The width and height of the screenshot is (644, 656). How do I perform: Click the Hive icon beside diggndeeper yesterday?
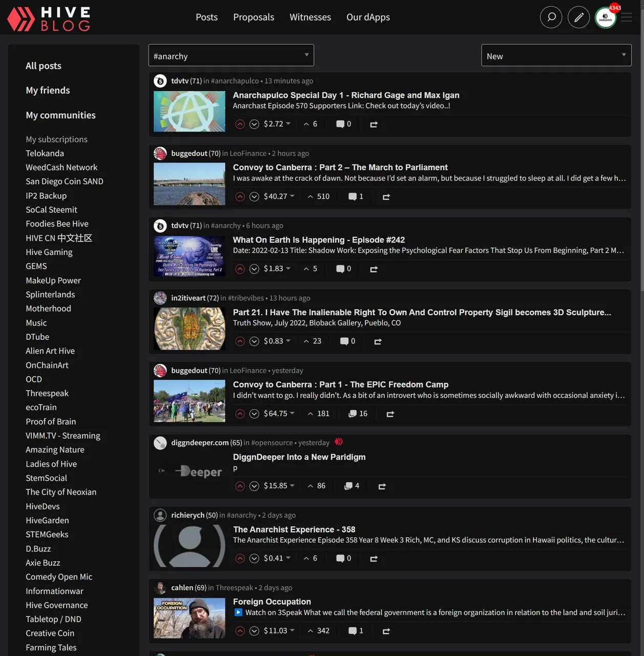click(339, 442)
